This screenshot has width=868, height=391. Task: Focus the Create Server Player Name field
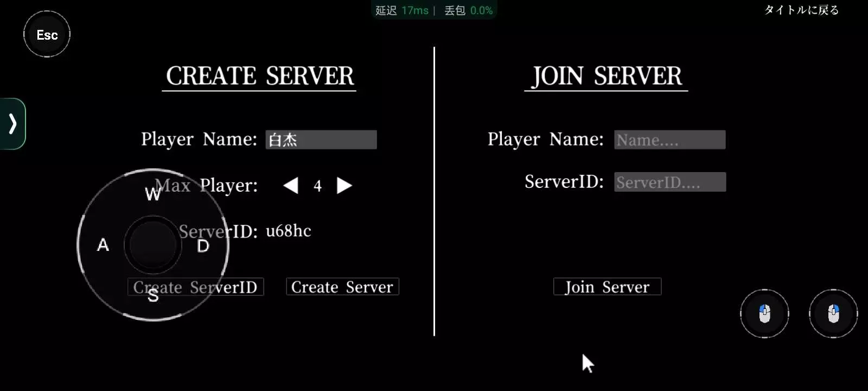click(321, 140)
